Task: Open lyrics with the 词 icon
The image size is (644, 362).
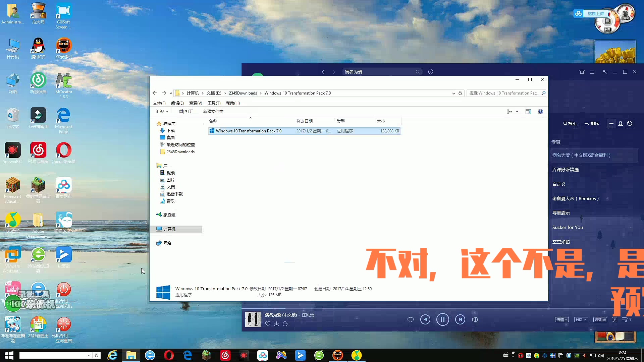Action: pyautogui.click(x=615, y=319)
